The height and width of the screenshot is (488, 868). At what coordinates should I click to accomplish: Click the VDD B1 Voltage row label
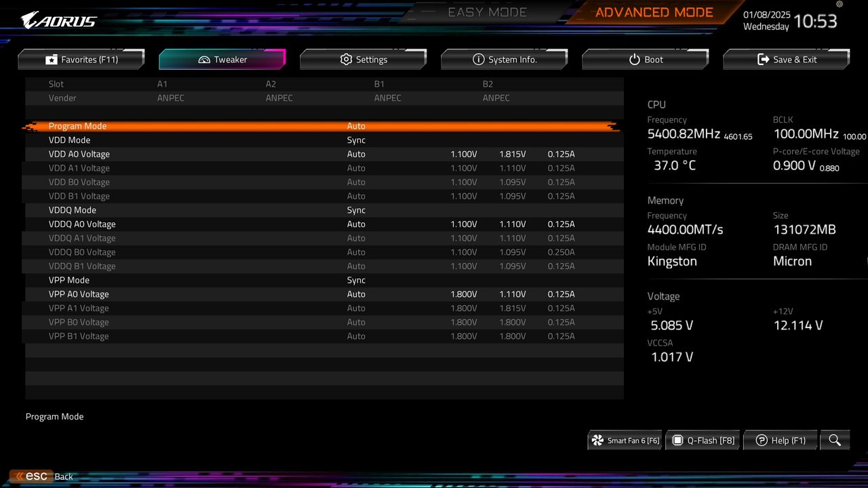coord(79,196)
